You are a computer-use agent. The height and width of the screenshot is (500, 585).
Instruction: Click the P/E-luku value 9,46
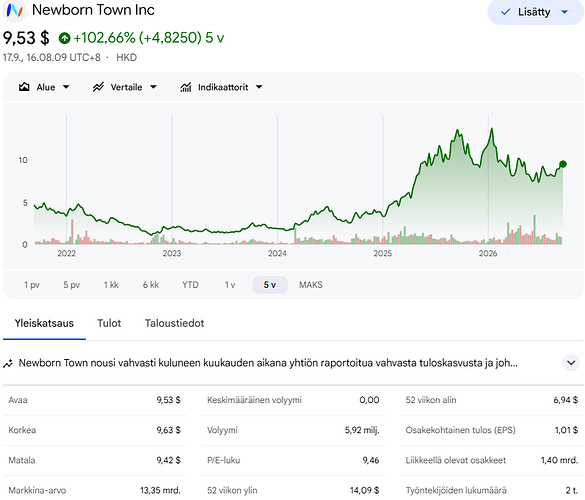click(371, 460)
